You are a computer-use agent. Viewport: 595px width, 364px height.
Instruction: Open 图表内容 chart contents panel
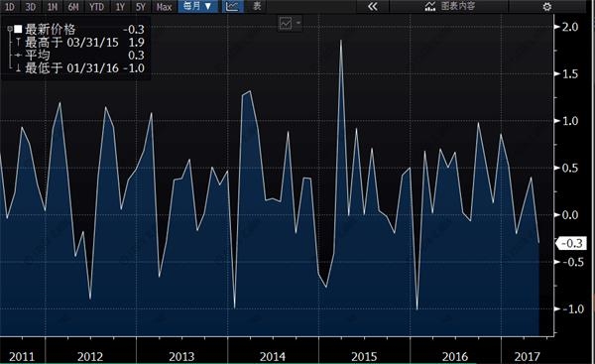pos(449,6)
